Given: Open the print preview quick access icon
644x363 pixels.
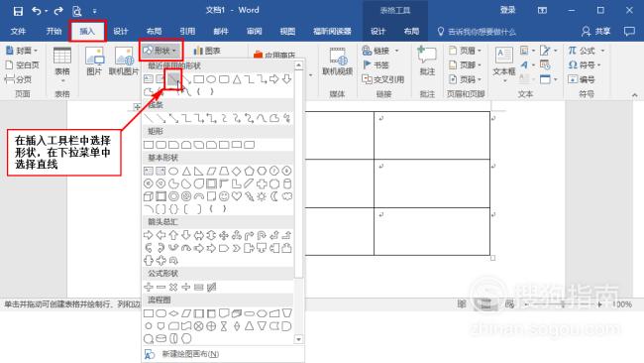Looking at the screenshot, I should click(x=77, y=11).
